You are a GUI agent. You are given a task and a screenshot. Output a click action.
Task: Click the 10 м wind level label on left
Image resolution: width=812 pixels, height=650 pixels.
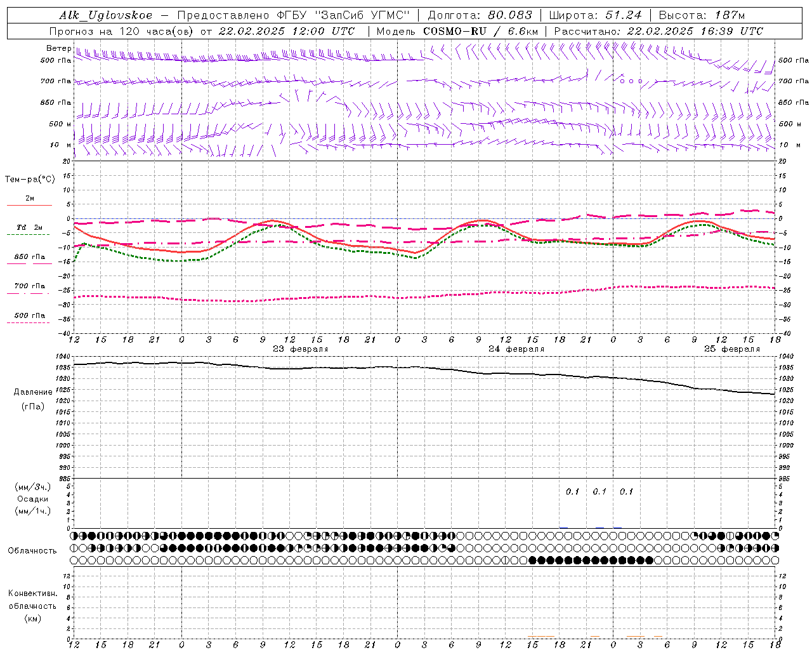pos(60,145)
